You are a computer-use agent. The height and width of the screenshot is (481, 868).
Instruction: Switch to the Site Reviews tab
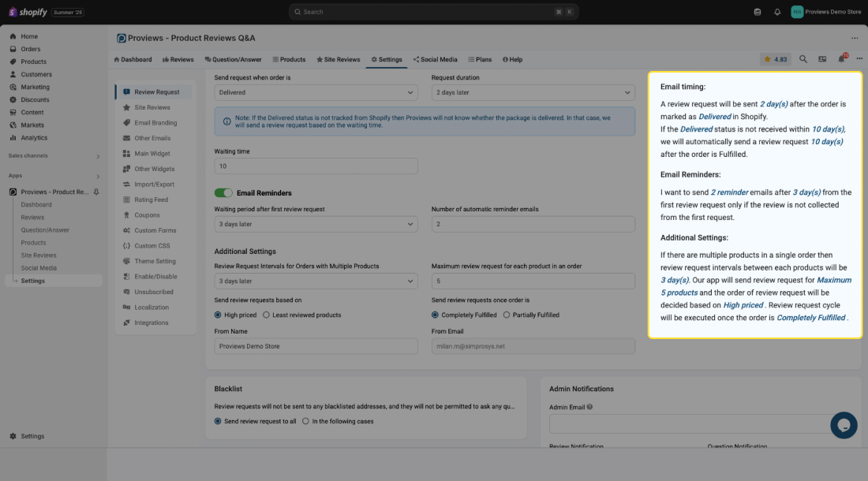[x=339, y=60]
